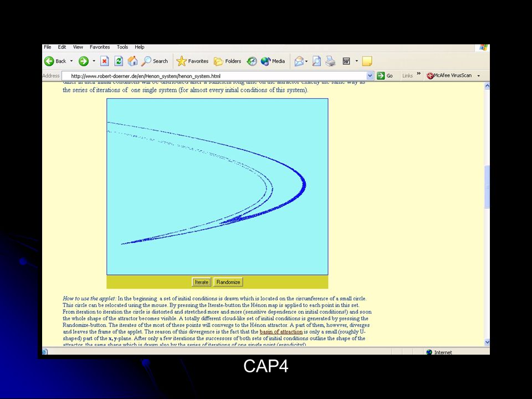Refresh the page with green arrows icon

pyautogui.click(x=119, y=61)
